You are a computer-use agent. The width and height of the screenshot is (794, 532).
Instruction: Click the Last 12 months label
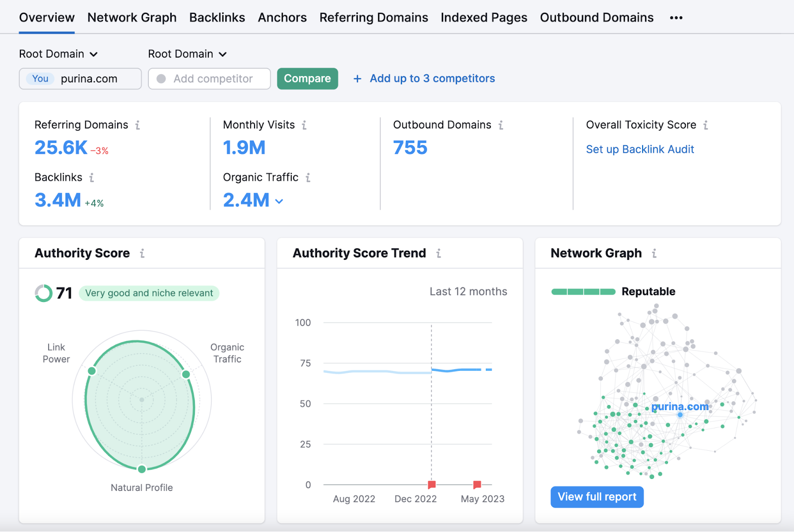click(468, 292)
